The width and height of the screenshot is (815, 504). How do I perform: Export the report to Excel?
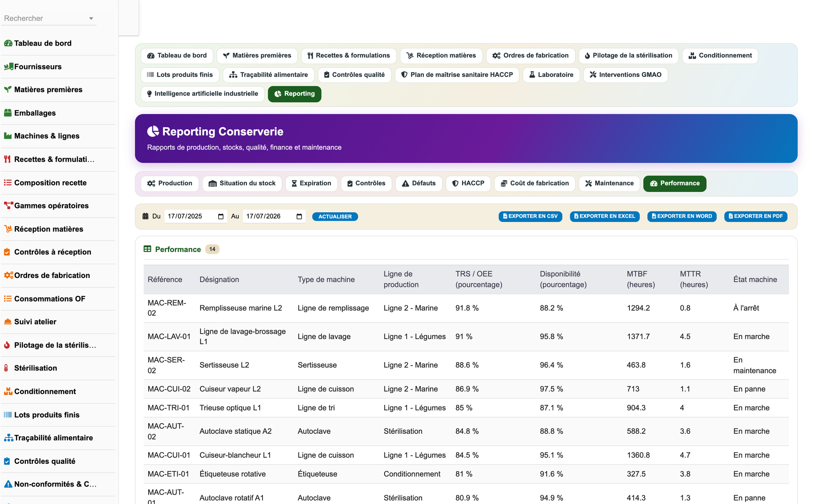(x=605, y=216)
